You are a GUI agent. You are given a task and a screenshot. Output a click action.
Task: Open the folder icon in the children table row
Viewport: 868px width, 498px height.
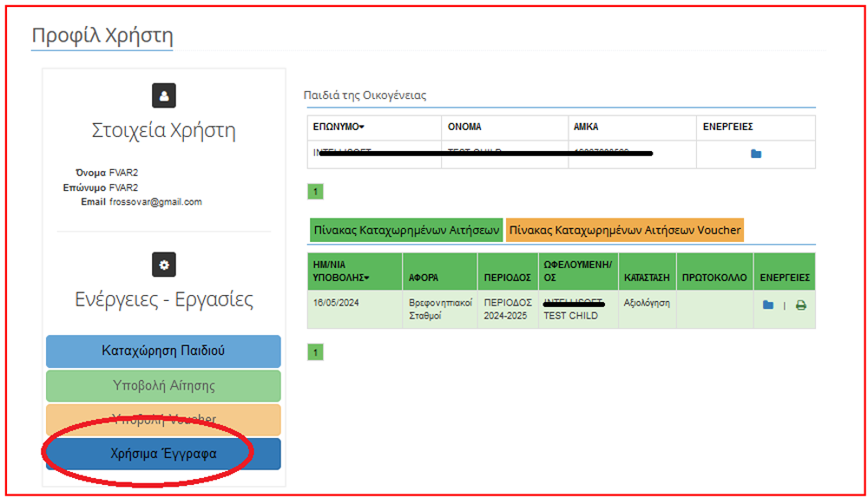[x=755, y=154]
